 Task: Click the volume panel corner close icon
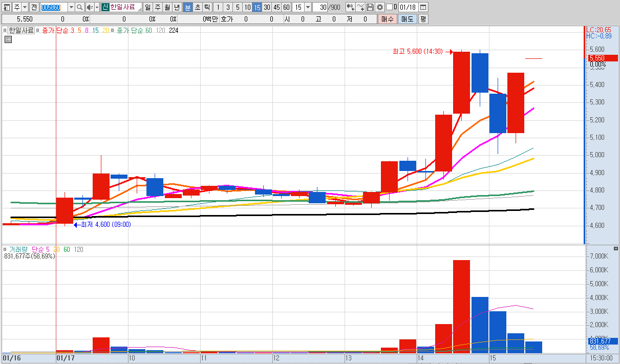tap(616, 248)
